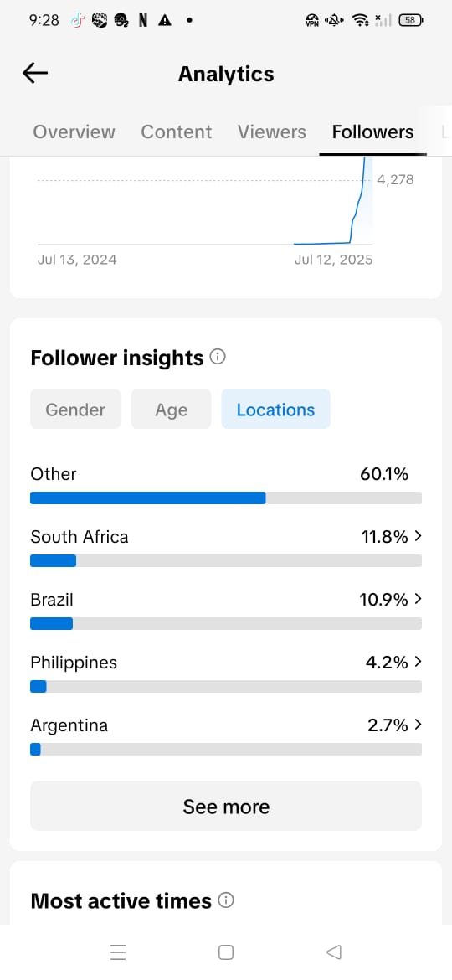Image resolution: width=452 pixels, height=980 pixels.
Task: Expand the South Africa chevron
Action: (x=419, y=536)
